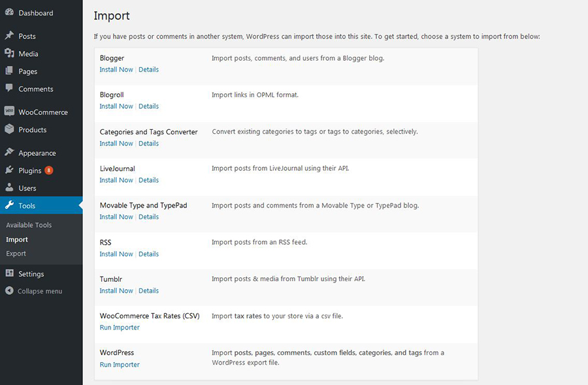Click the Tools wrench icon
Image resolution: width=588 pixels, height=385 pixels.
pos(9,205)
